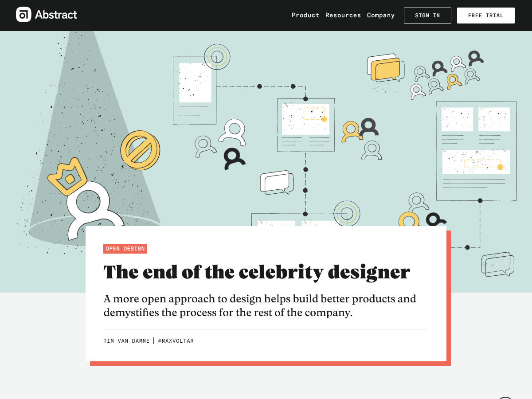The width and height of the screenshot is (532, 399).
Task: Click the outlined speech bubble at bottom right
Action: pyautogui.click(x=497, y=264)
